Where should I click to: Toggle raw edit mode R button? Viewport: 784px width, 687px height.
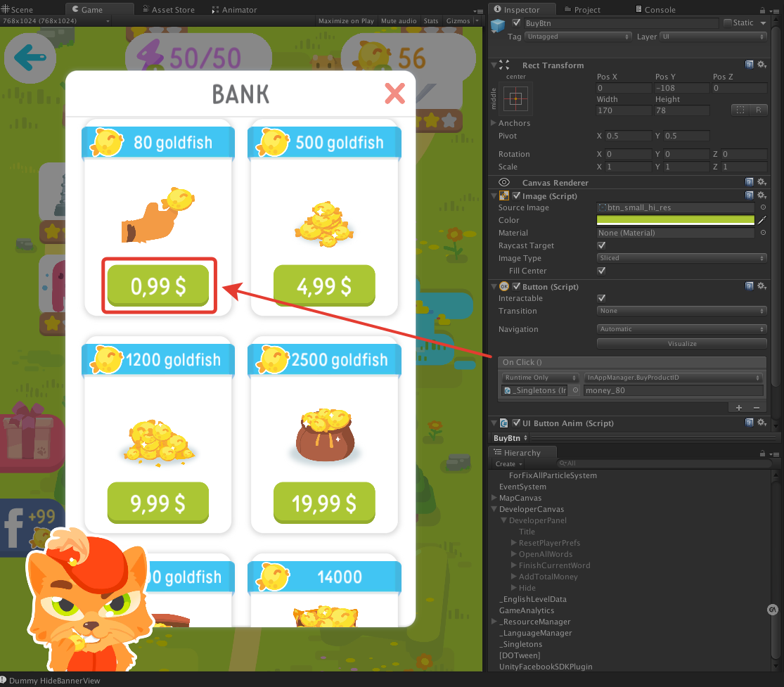[759, 110]
